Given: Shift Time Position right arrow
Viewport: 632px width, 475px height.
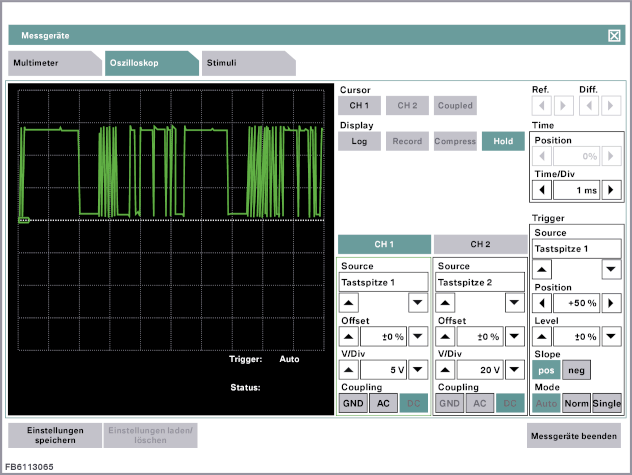Looking at the screenshot, I should 611,156.
